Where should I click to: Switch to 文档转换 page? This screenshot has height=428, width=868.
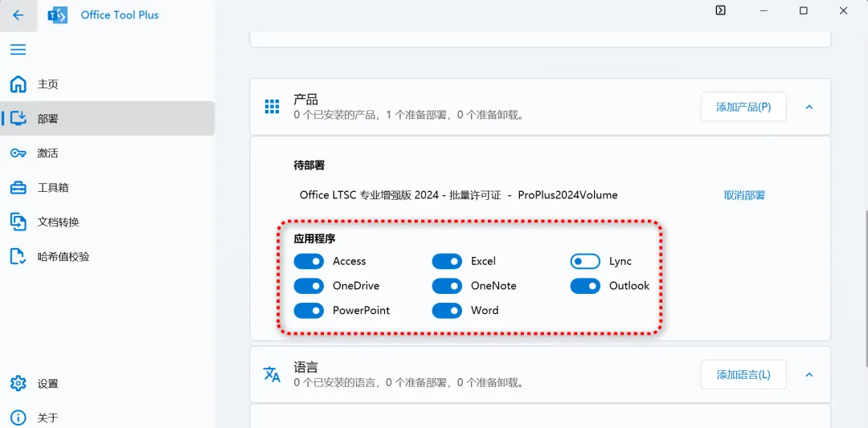108,222
